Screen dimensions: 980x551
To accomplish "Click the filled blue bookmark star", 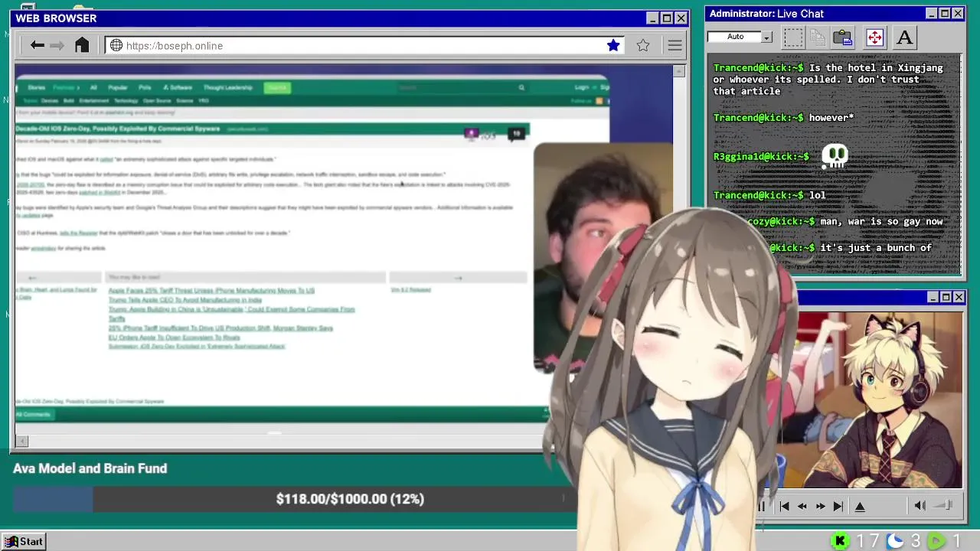I will coord(613,46).
